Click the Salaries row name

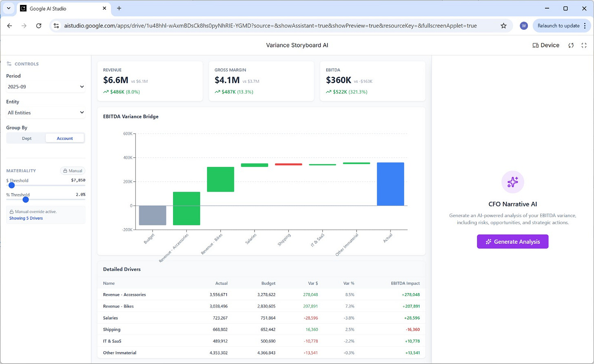click(x=111, y=318)
